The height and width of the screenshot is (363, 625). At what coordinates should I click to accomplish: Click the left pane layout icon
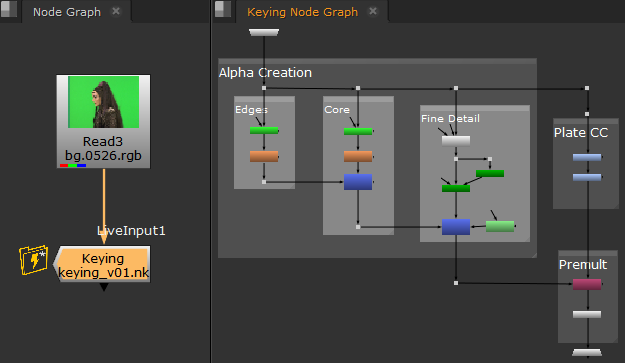(x=9, y=9)
